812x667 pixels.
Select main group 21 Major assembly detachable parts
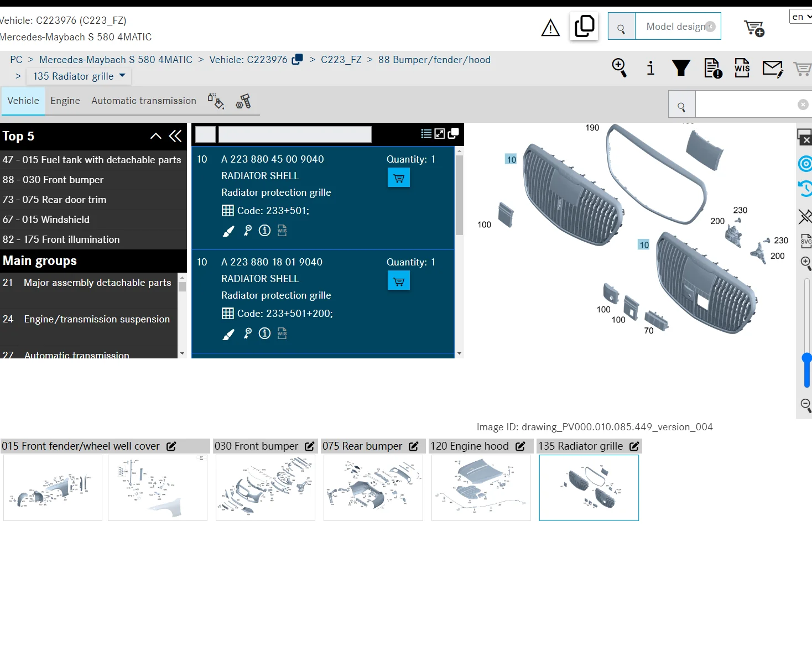click(x=89, y=290)
